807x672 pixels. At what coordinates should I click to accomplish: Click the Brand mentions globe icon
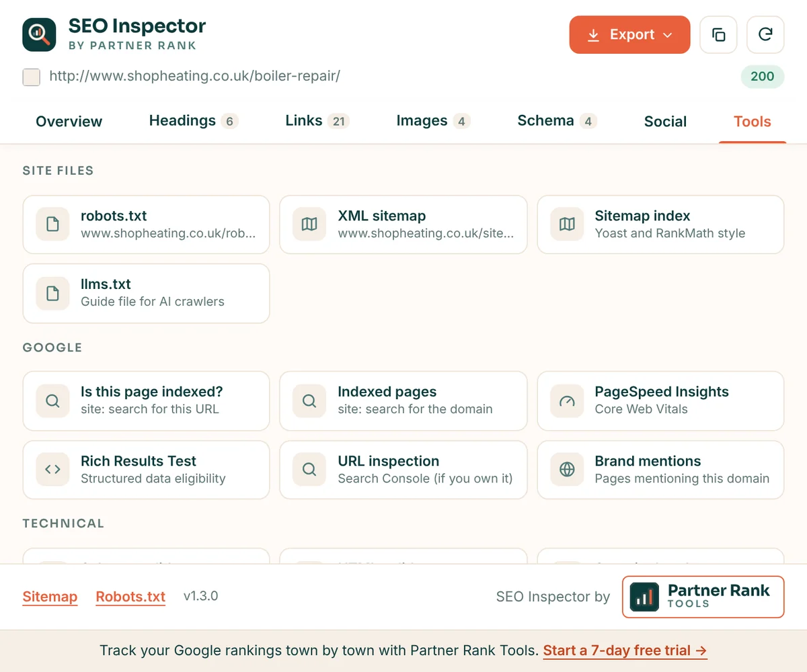click(x=567, y=470)
